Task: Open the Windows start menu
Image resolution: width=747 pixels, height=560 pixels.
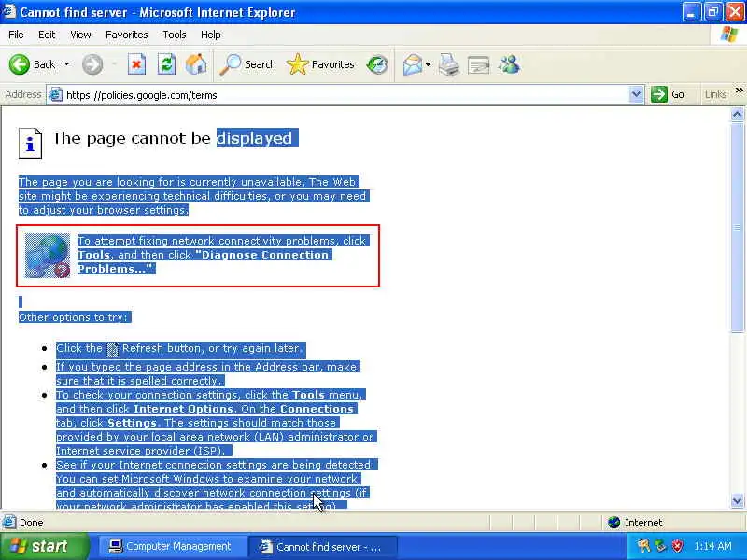Action: (45, 546)
